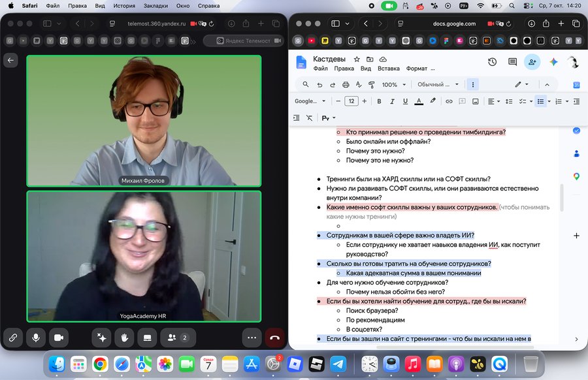This screenshot has height=380, width=588.
Task: Open the Закладки menu in the macOS menu bar
Action: click(155, 6)
